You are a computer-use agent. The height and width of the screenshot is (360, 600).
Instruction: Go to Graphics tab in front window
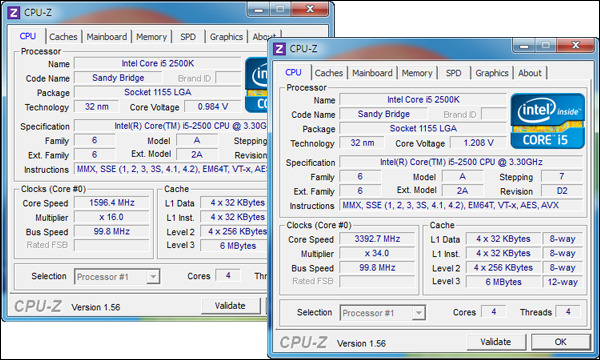[x=492, y=73]
